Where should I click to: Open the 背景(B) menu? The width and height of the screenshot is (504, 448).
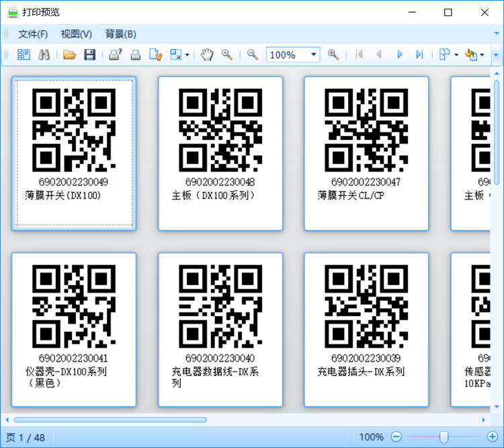(121, 34)
